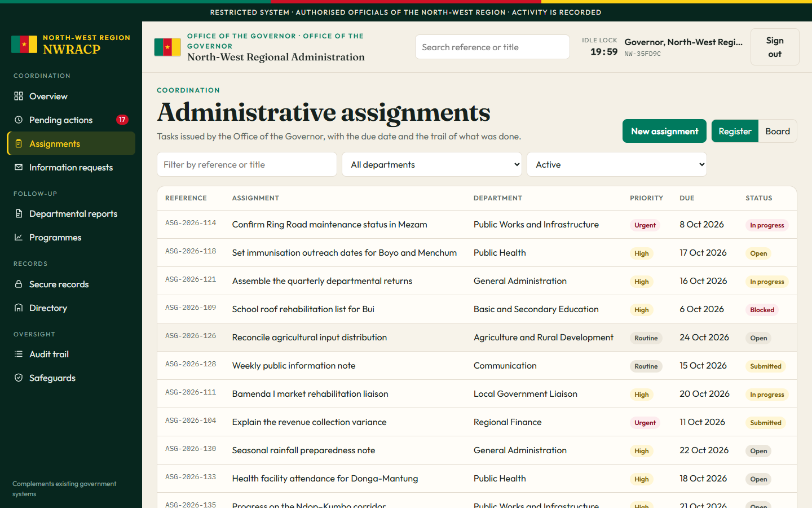Click the Departmental reports document icon
Image resolution: width=812 pixels, height=508 pixels.
19,213
